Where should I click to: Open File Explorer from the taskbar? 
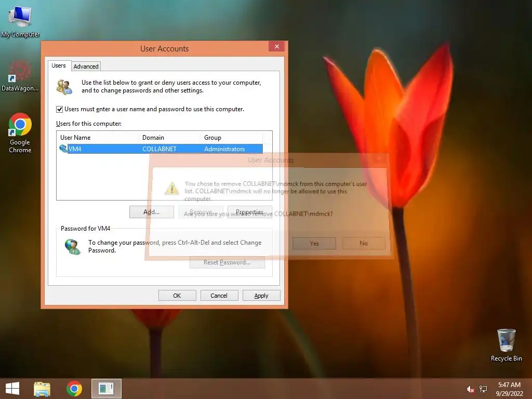(42, 389)
